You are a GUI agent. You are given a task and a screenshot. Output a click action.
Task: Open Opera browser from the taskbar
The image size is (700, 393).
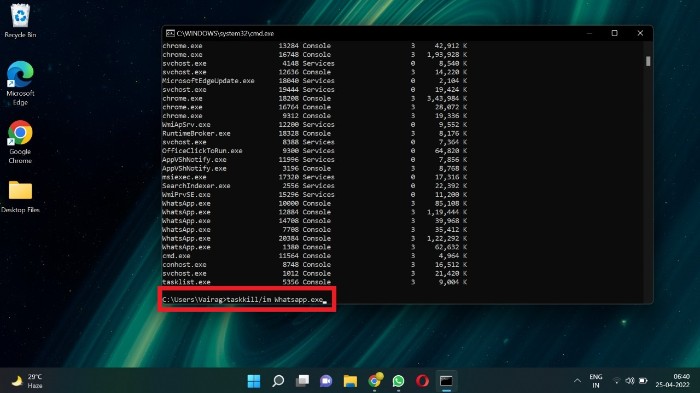pos(422,381)
